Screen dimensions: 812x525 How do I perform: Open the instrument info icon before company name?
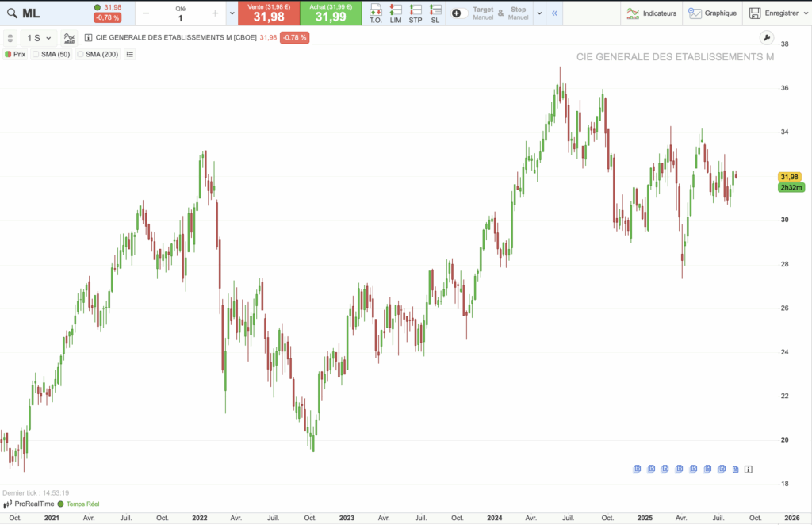[88, 38]
